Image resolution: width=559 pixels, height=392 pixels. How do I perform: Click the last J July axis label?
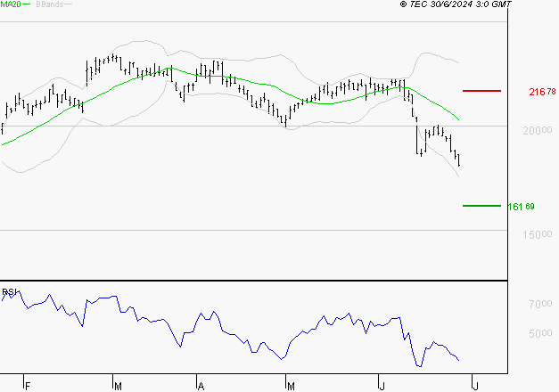475,387
